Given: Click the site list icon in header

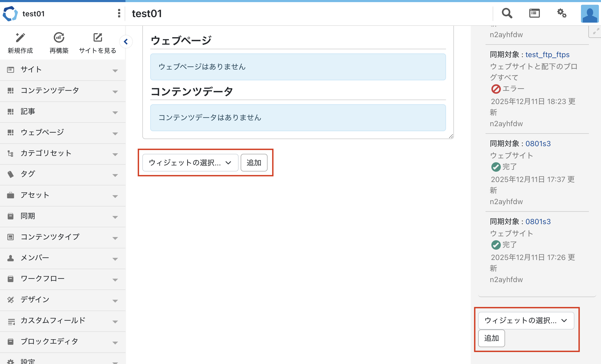Looking at the screenshot, I should pos(534,13).
